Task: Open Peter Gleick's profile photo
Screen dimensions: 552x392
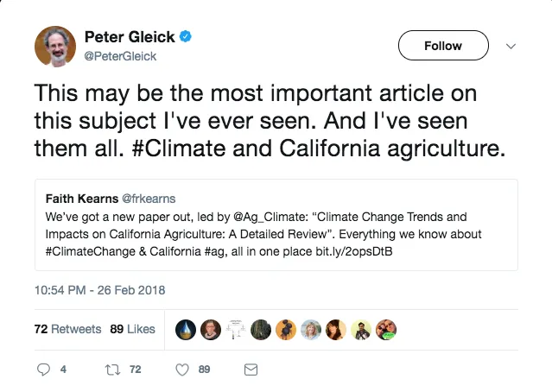Action: pos(55,47)
